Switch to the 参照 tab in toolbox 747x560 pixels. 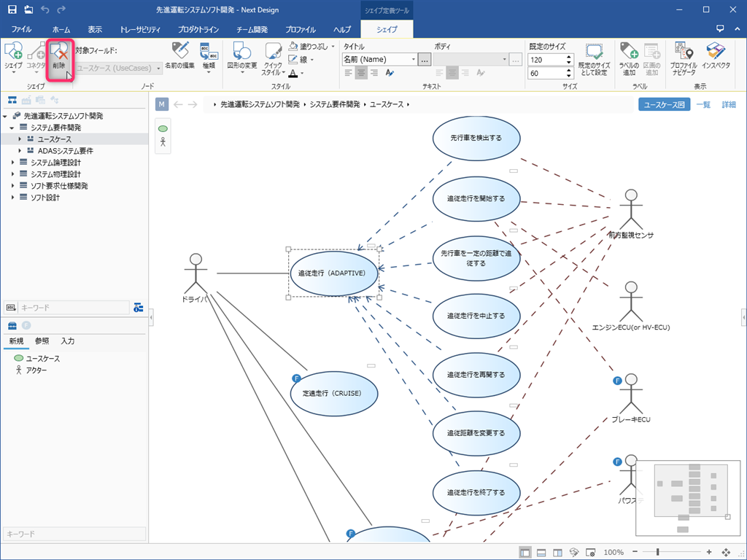(42, 341)
